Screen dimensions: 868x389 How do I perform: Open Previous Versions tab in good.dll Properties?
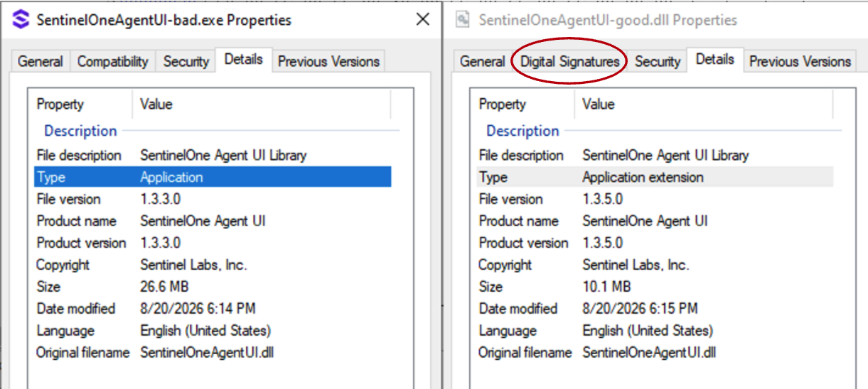point(800,62)
